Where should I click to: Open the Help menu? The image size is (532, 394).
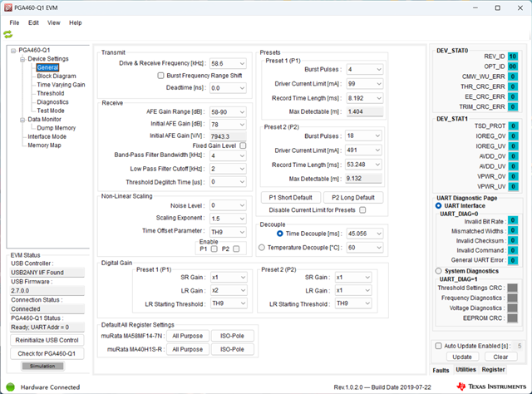[x=76, y=22]
